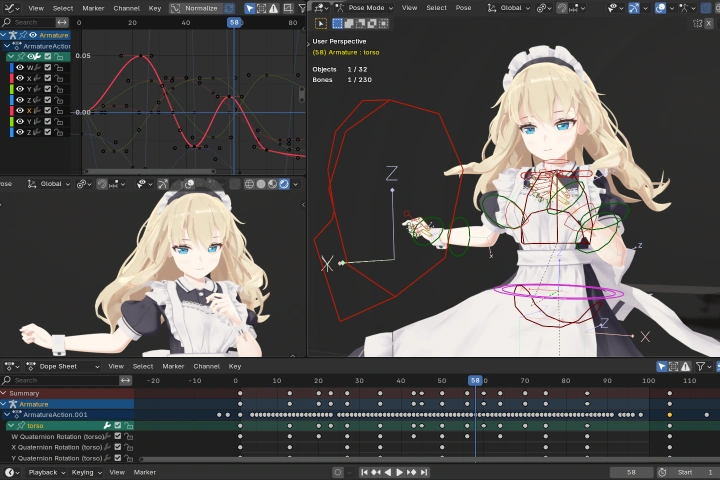The height and width of the screenshot is (480, 720).
Task: Click invert filter arrows beside Graph Editor search
Action: [x=62, y=22]
